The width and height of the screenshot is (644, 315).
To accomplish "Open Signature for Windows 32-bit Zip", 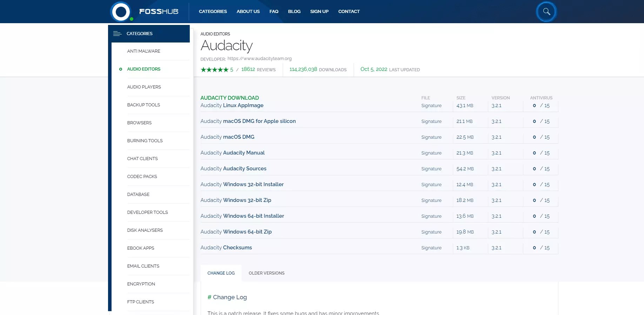I will pyautogui.click(x=431, y=201).
